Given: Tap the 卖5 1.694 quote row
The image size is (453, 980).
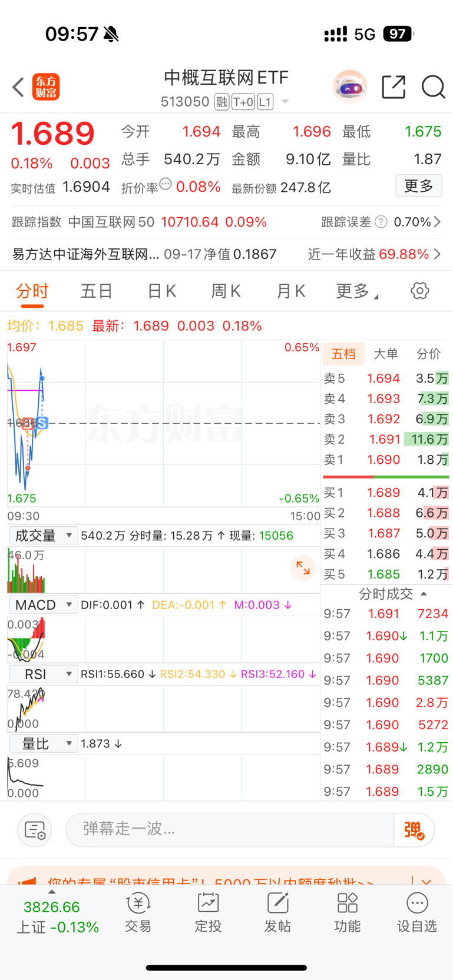Looking at the screenshot, I should [x=386, y=378].
